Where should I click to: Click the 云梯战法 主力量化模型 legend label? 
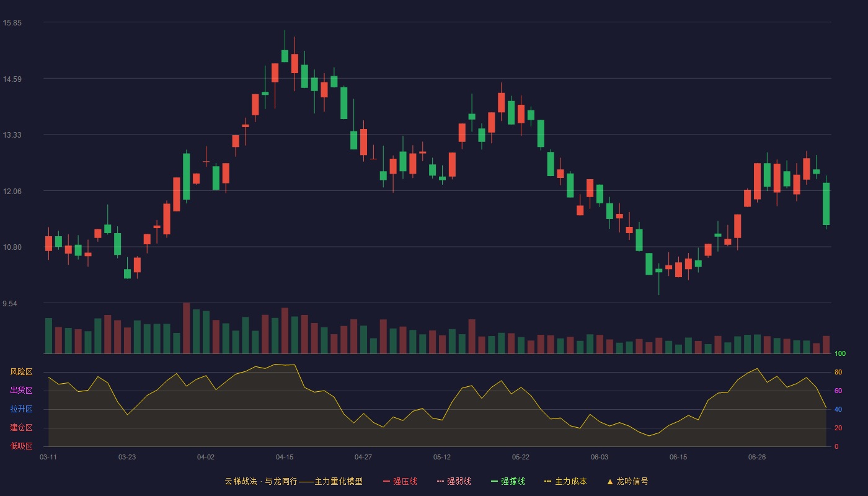pos(293,481)
